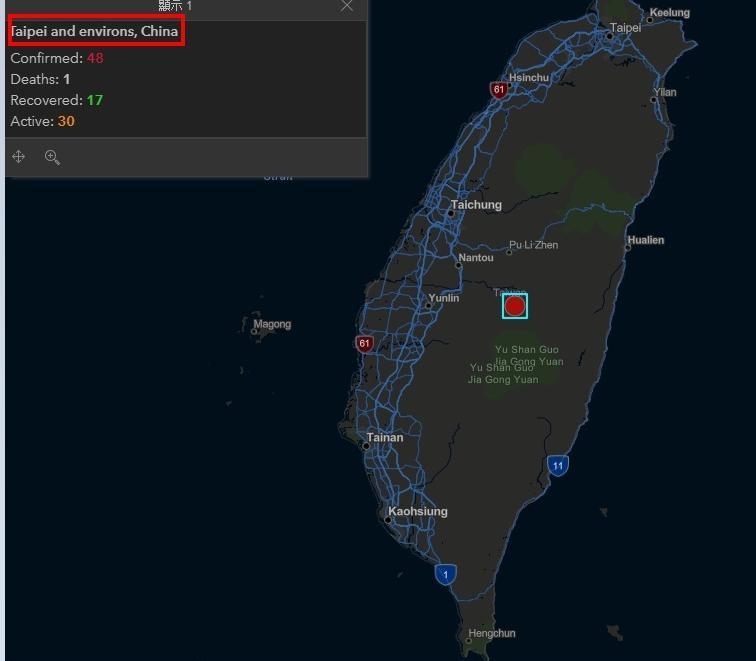Click the red case marker on the map
756x661 pixels.
(x=514, y=306)
